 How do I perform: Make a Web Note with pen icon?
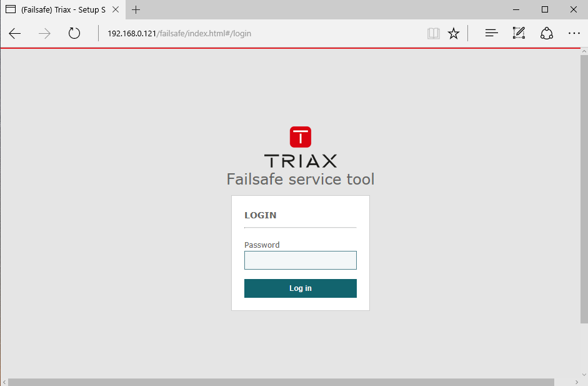tap(519, 33)
